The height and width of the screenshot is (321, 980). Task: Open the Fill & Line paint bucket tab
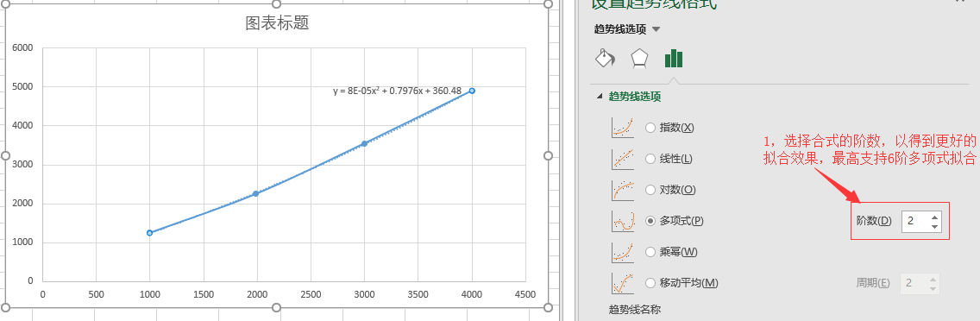[605, 58]
